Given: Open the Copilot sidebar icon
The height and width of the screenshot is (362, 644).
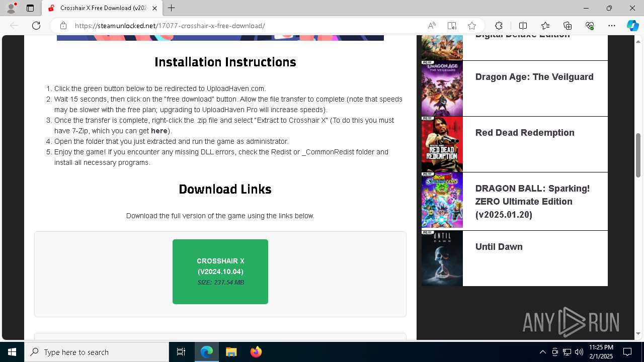Looking at the screenshot, I should coord(633,26).
